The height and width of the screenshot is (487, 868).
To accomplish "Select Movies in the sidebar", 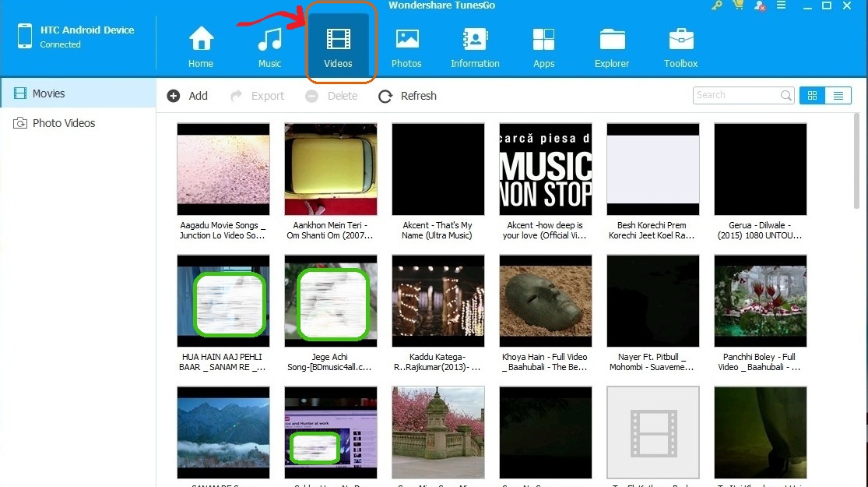I will click(48, 94).
